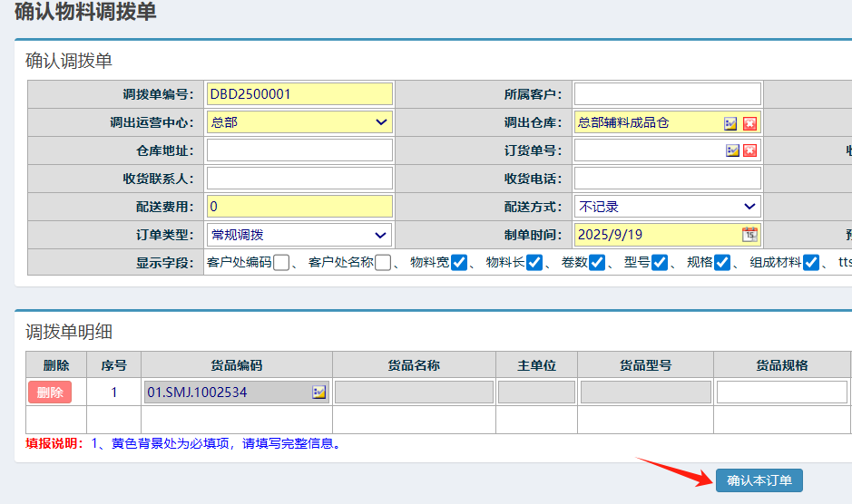
Task: Uncheck the 物料宽 display field
Action: 459,263
